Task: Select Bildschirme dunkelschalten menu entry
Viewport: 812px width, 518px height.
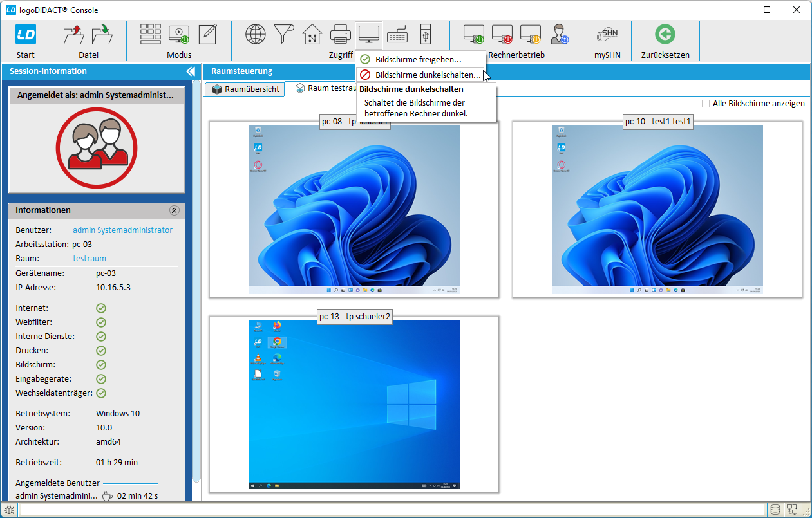Action: coord(420,75)
